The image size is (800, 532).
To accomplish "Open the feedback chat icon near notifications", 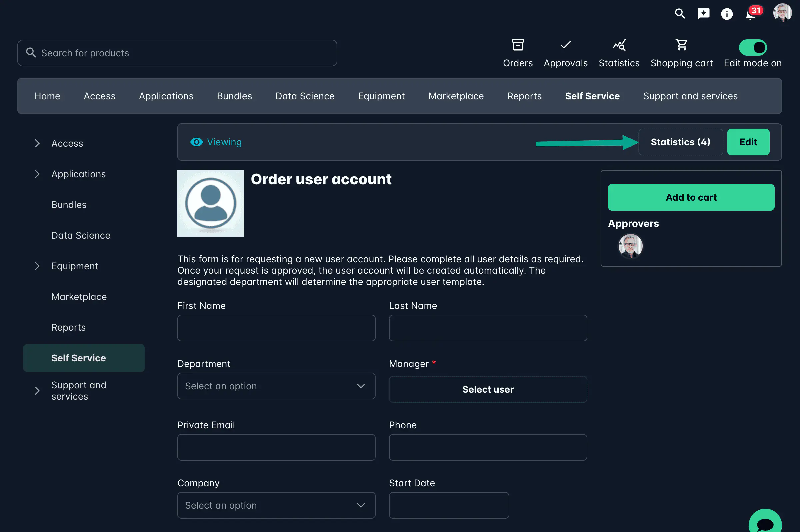I will tap(703, 14).
